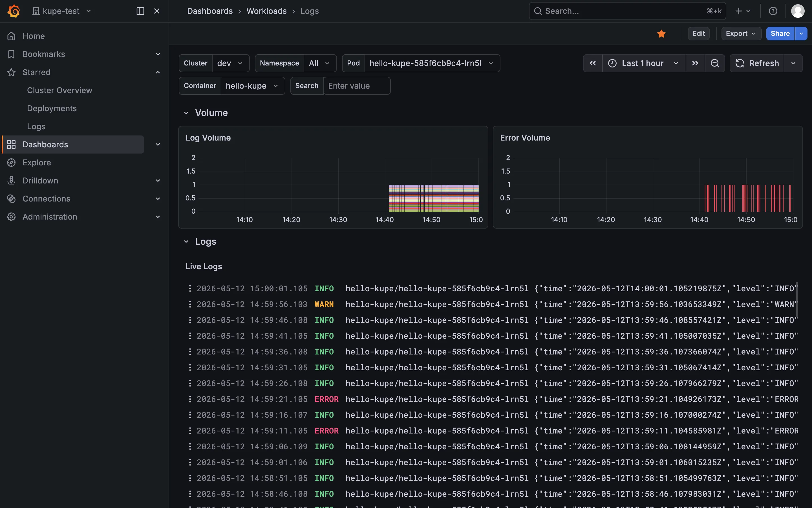Open menu for 14:59:46.108 log line
The width and height of the screenshot is (812, 508).
[x=190, y=320]
